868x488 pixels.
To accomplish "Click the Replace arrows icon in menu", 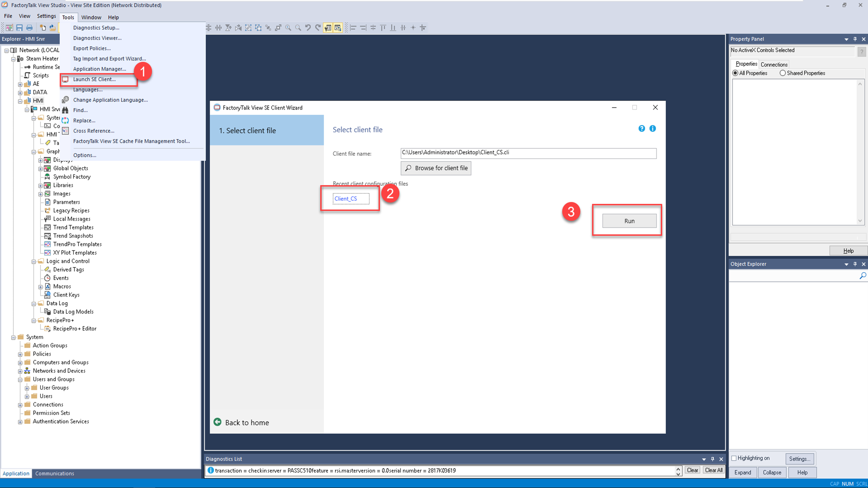I will (65, 120).
